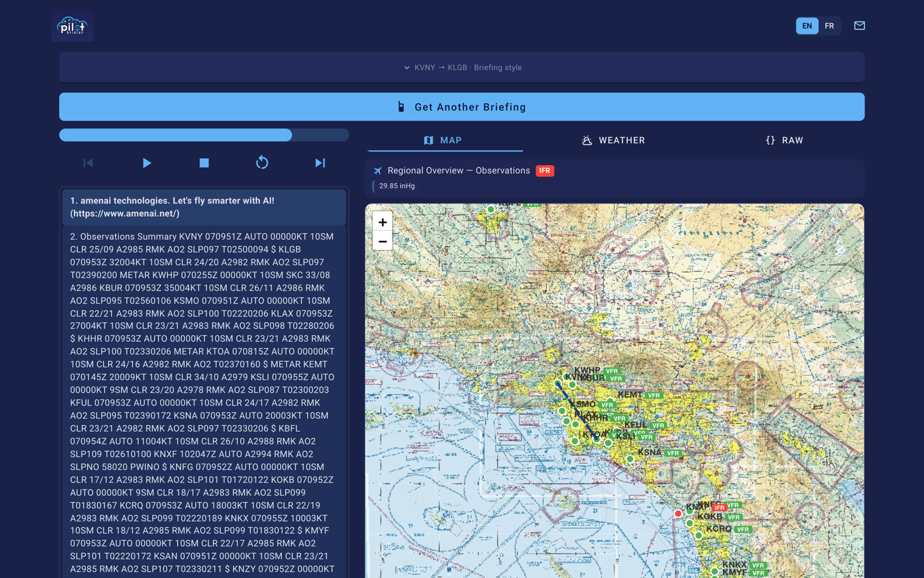Stop the briefing playback
The height and width of the screenshot is (578, 924).
tap(204, 163)
